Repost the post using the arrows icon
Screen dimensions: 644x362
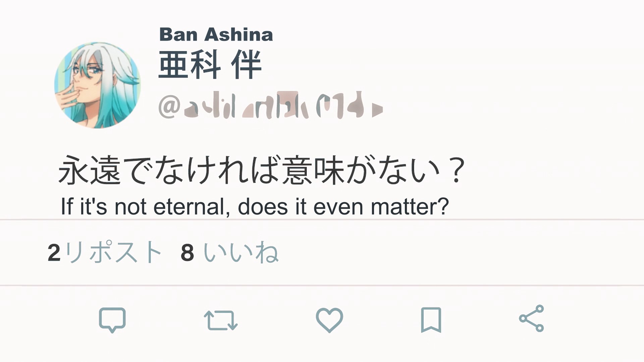(x=221, y=320)
